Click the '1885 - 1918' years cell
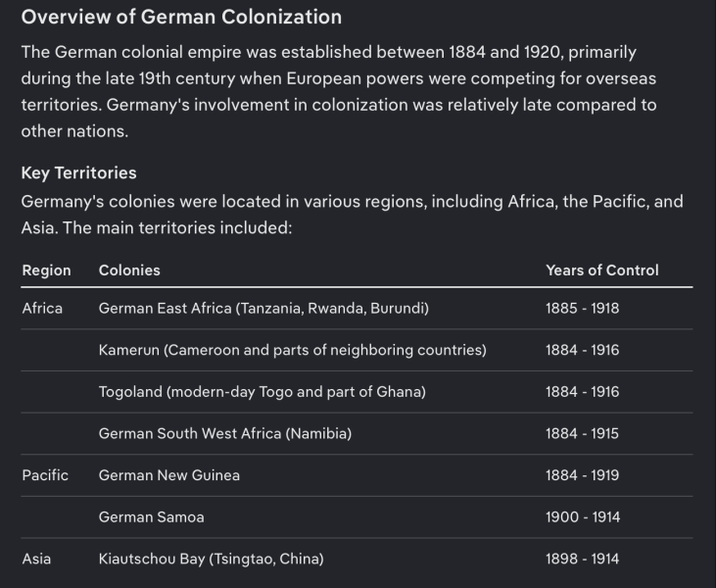The height and width of the screenshot is (588, 716). (582, 309)
